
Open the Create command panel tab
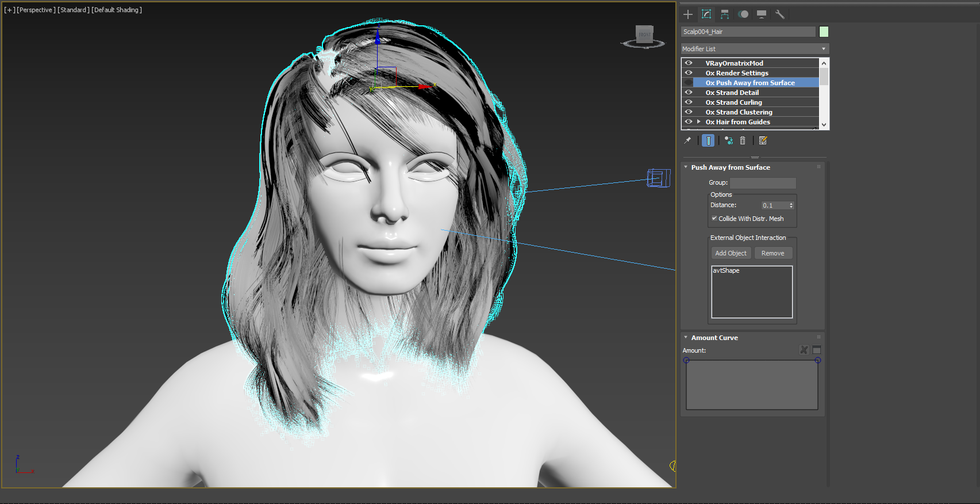click(688, 14)
